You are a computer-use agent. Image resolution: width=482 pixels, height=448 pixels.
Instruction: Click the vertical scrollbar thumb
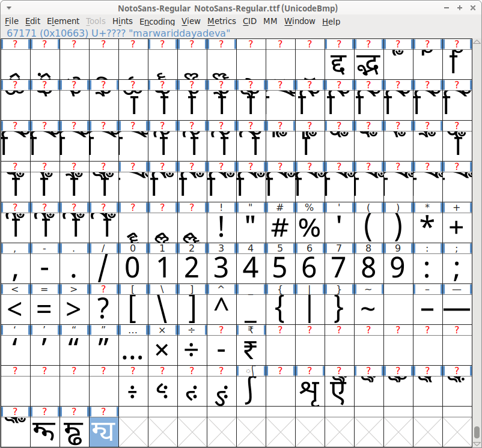[x=477, y=432]
